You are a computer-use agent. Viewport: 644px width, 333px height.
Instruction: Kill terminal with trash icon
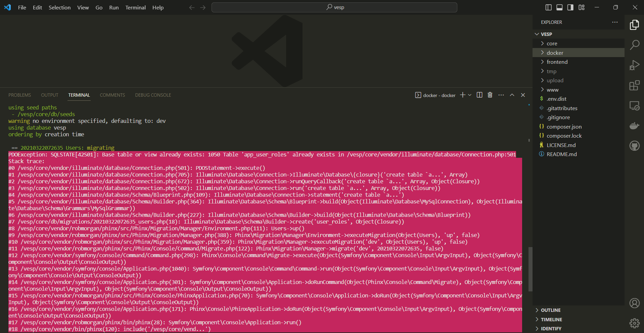[490, 95]
